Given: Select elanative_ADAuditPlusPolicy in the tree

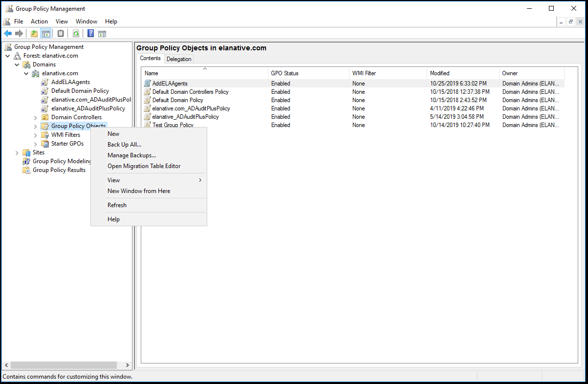Looking at the screenshot, I should tap(88, 108).
